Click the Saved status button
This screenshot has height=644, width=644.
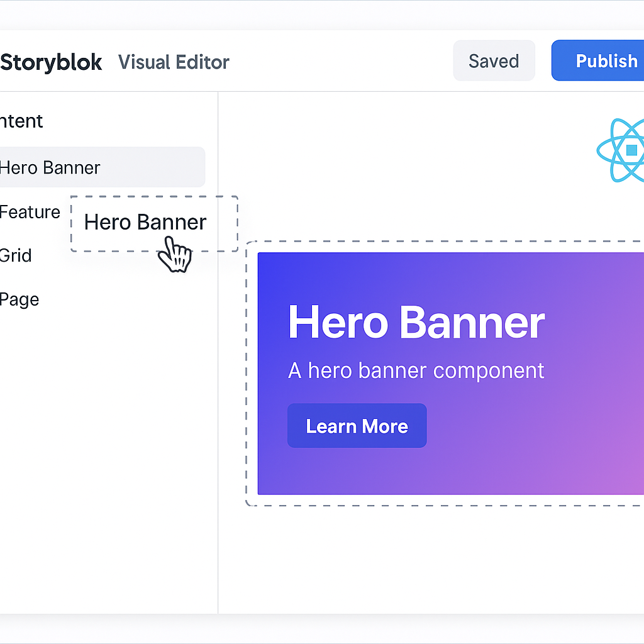click(494, 61)
